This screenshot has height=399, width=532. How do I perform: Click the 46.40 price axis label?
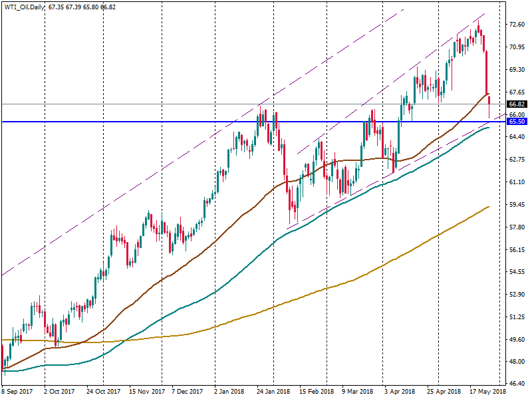click(x=516, y=384)
